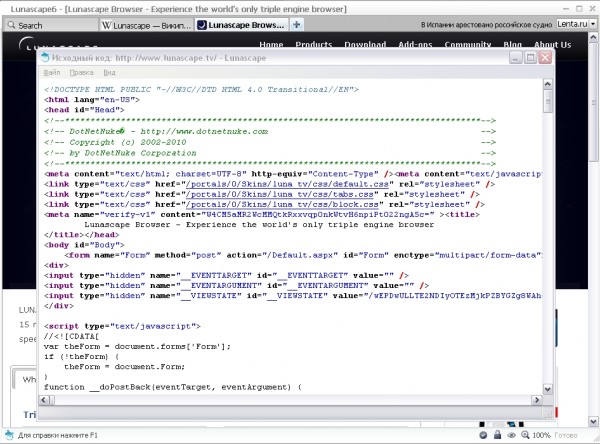
Task: Click the '<body id="Body">' source line
Action: click(x=84, y=245)
